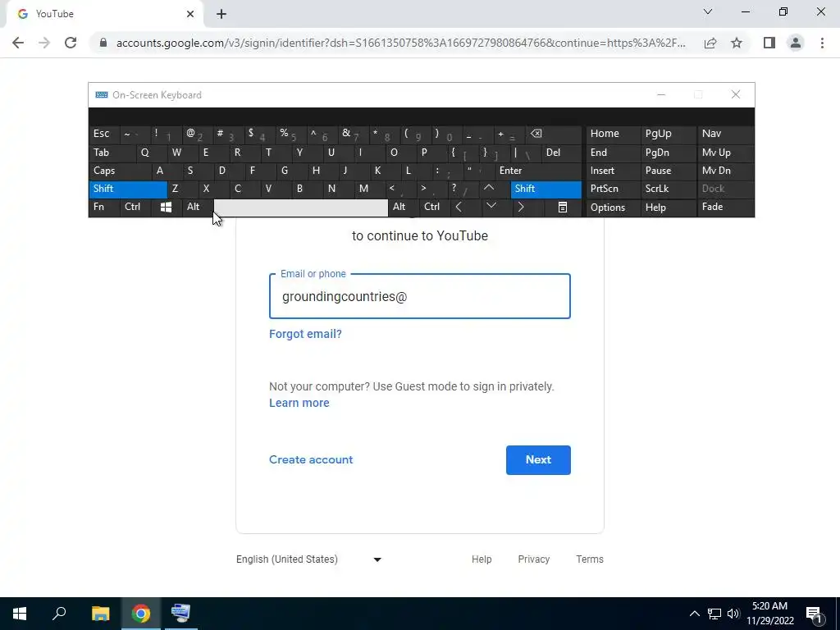Click the Nav key
This screenshot has height=630, width=840.
point(725,134)
